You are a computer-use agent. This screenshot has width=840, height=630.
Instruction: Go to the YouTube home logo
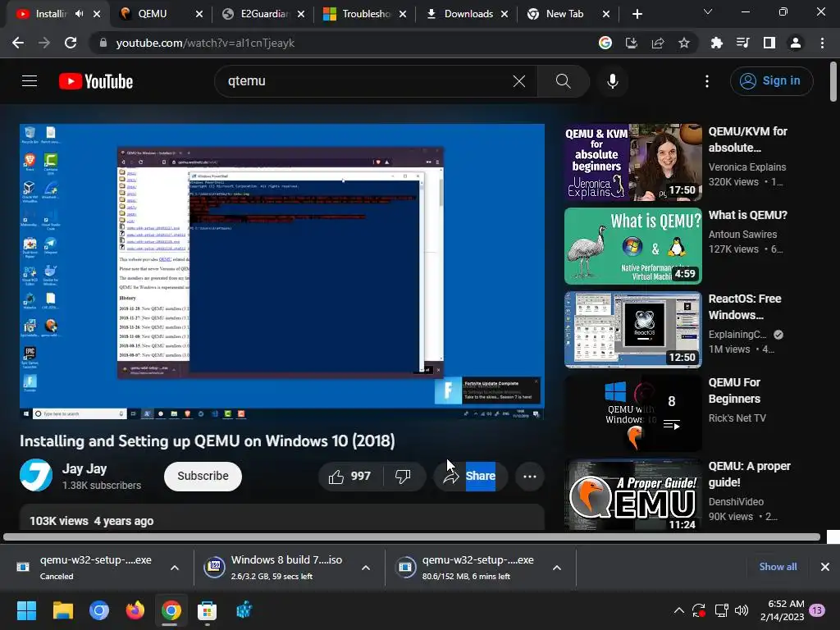click(96, 81)
